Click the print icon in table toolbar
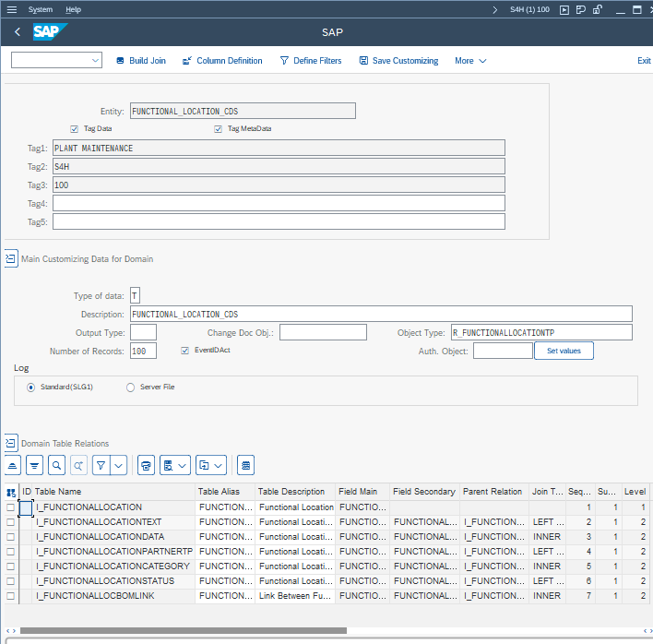 146,465
